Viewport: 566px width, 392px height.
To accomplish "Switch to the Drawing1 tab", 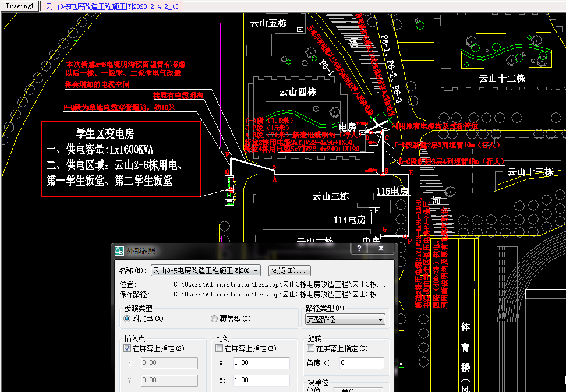I will (x=20, y=6).
